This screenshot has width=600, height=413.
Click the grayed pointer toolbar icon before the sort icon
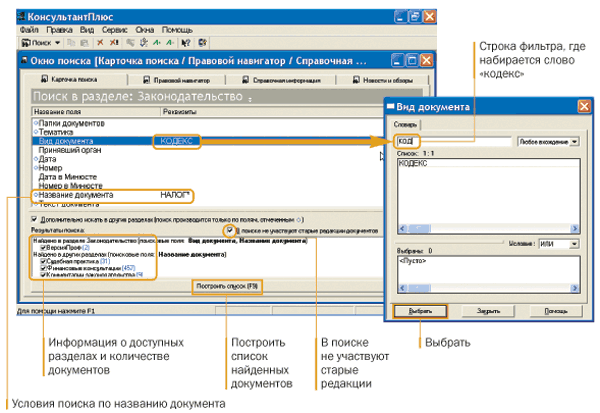(x=130, y=42)
